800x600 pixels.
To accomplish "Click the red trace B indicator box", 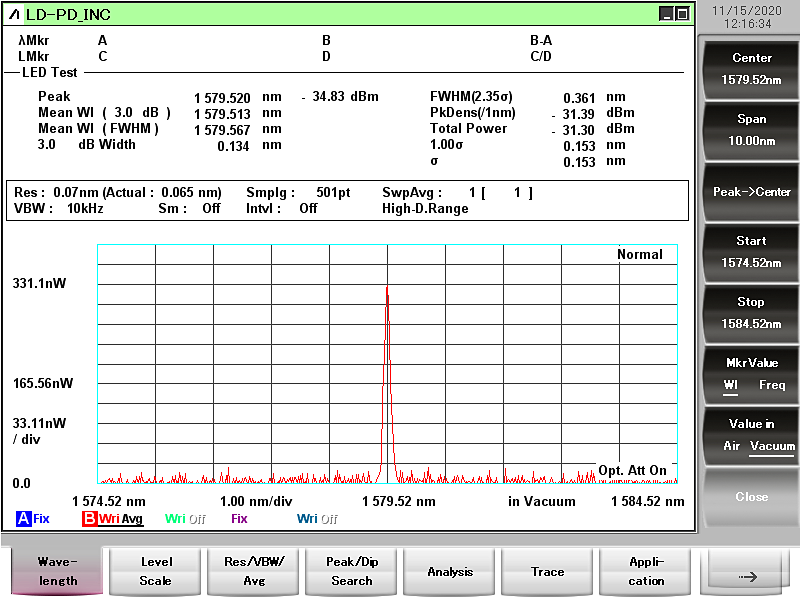I will tap(89, 519).
